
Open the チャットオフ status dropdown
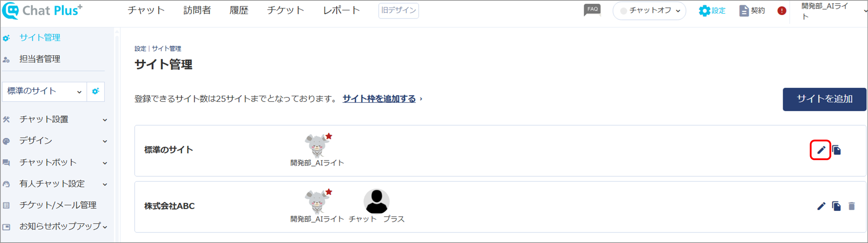click(649, 11)
